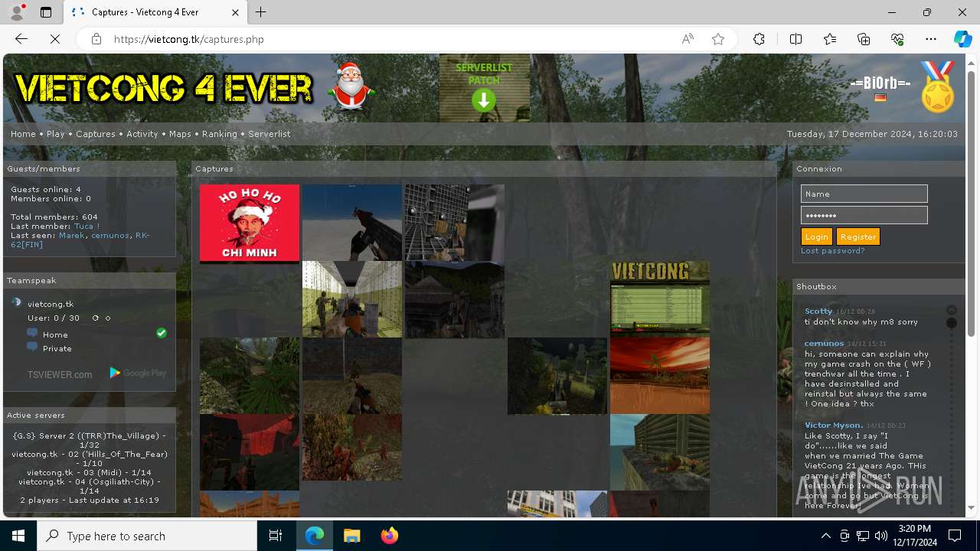Click the gold medal badge icon
980x551 pixels.
tap(938, 86)
